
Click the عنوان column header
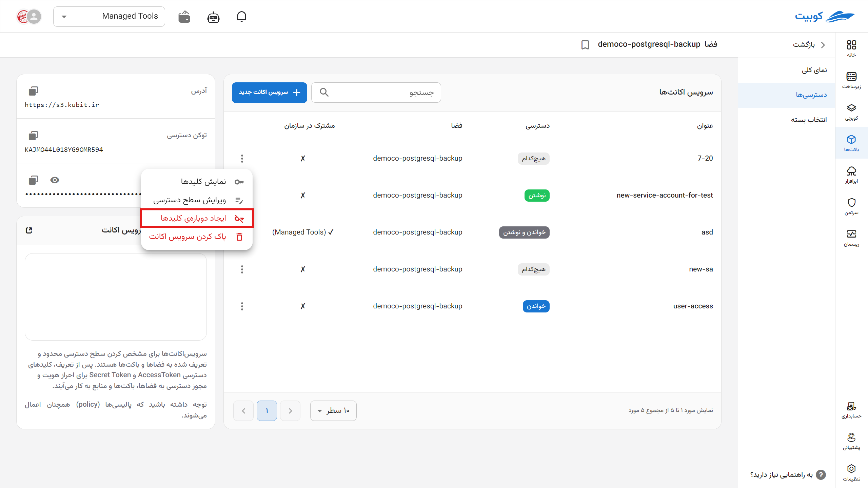click(x=705, y=126)
